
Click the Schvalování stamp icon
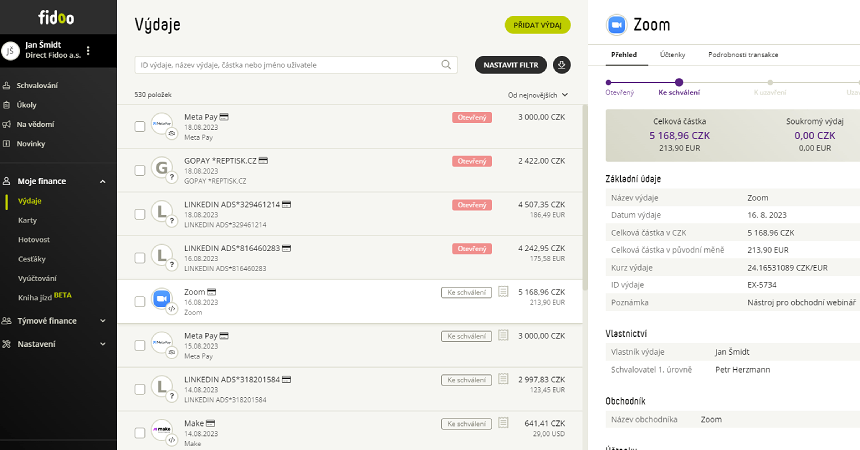click(x=7, y=86)
